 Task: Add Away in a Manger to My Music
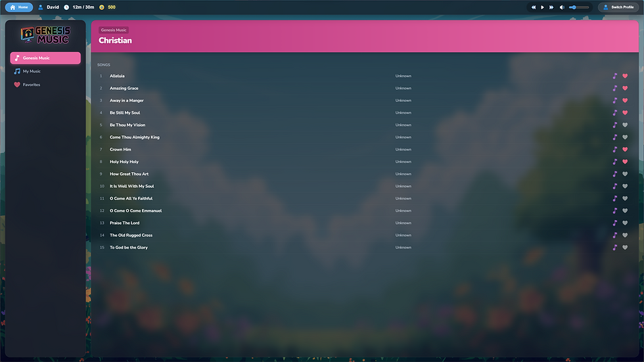(615, 101)
